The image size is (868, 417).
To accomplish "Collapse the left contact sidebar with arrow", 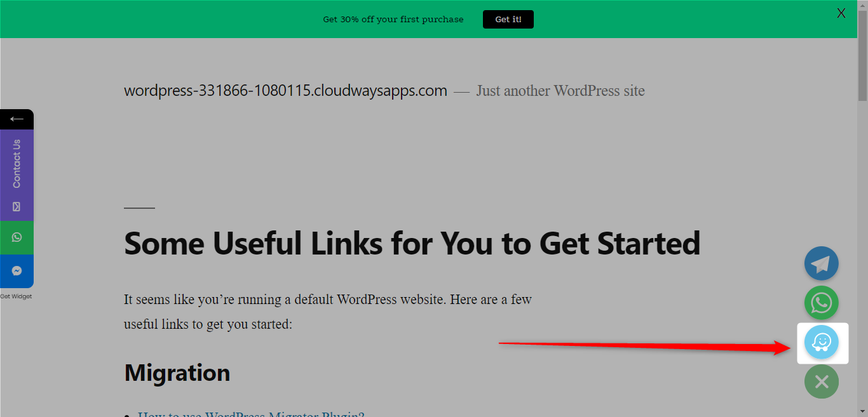I will point(17,119).
